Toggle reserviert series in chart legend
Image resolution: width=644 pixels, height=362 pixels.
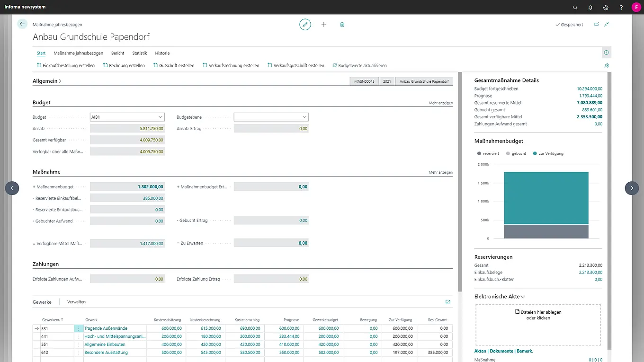click(488, 154)
